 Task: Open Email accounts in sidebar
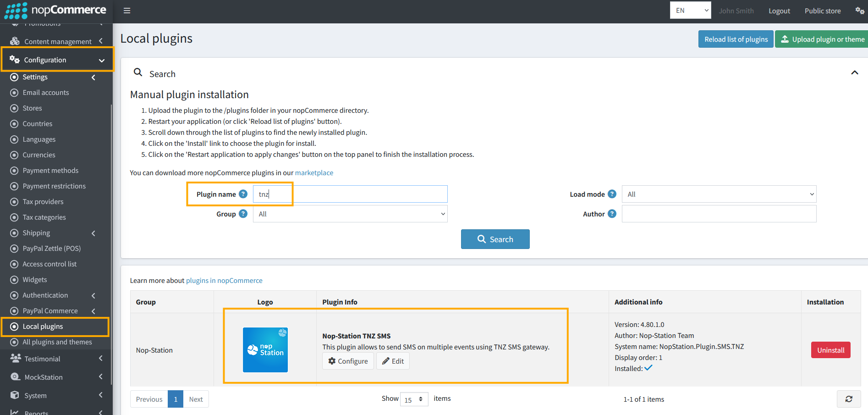tap(46, 93)
